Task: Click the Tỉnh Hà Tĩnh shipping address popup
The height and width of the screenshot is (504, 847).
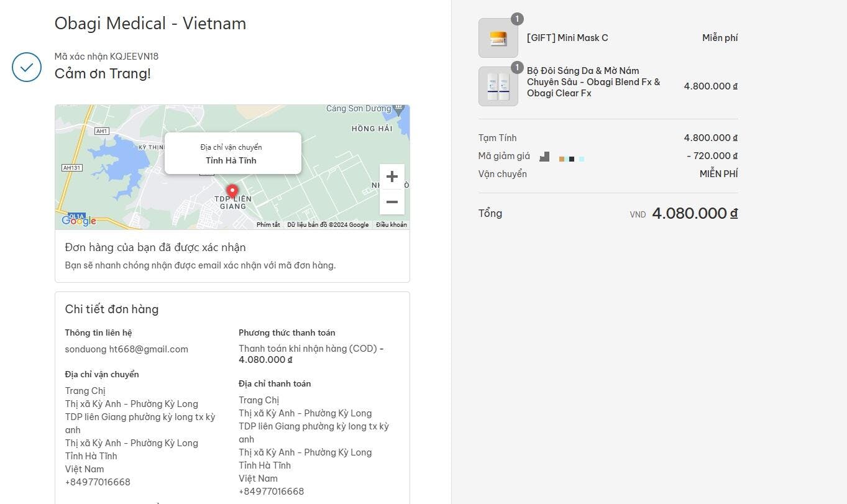Action: [x=232, y=153]
